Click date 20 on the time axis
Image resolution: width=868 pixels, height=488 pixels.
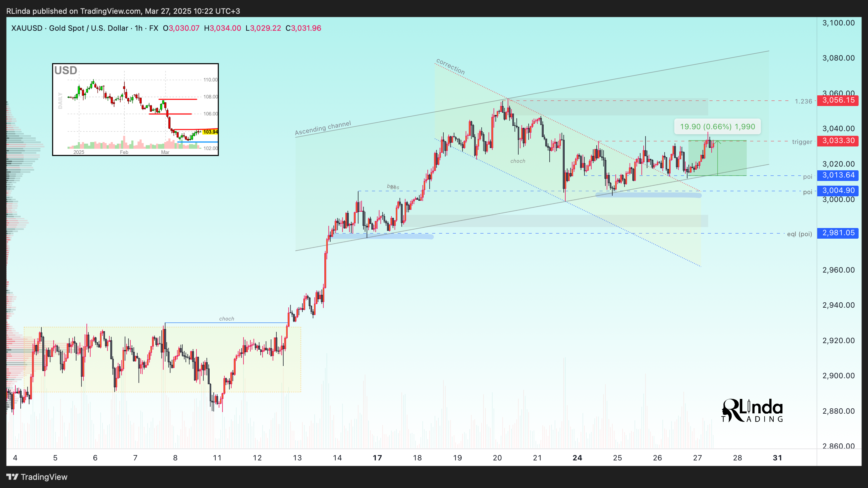497,458
